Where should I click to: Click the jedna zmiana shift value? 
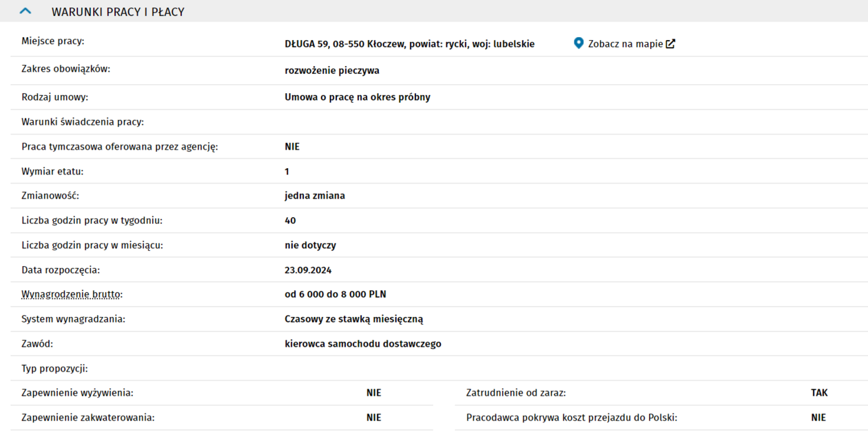tap(314, 196)
